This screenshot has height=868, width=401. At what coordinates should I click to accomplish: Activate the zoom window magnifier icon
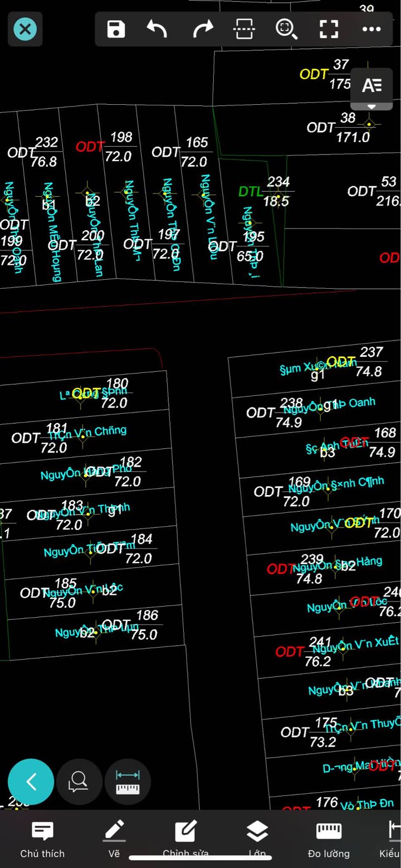click(286, 29)
